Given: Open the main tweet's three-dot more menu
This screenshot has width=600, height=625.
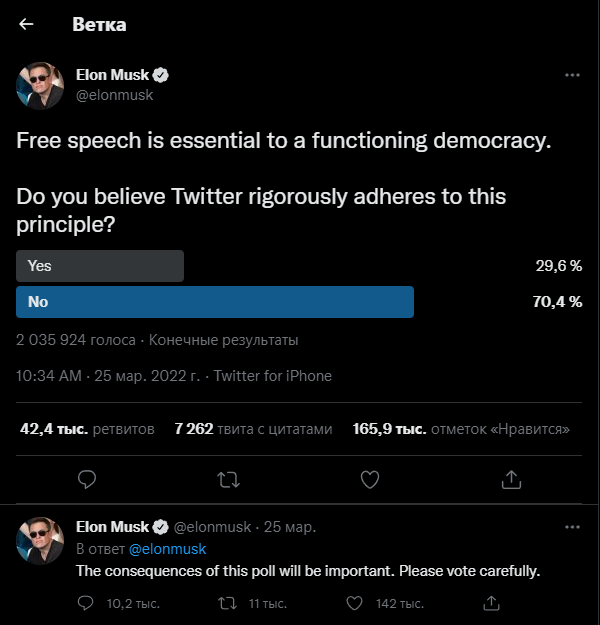Looking at the screenshot, I should point(572,75).
